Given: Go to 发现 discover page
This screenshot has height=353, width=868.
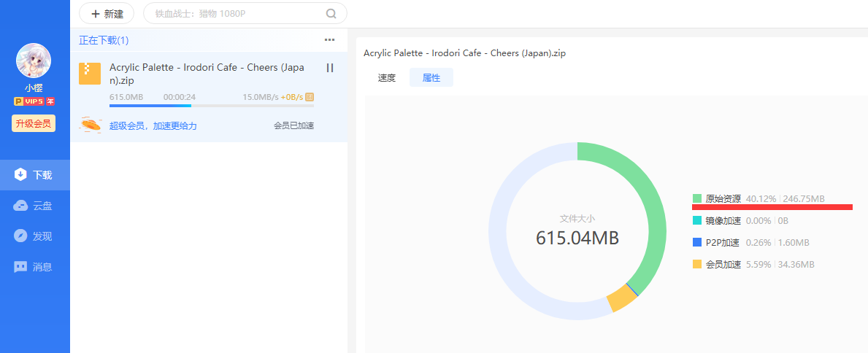Looking at the screenshot, I should coord(34,236).
